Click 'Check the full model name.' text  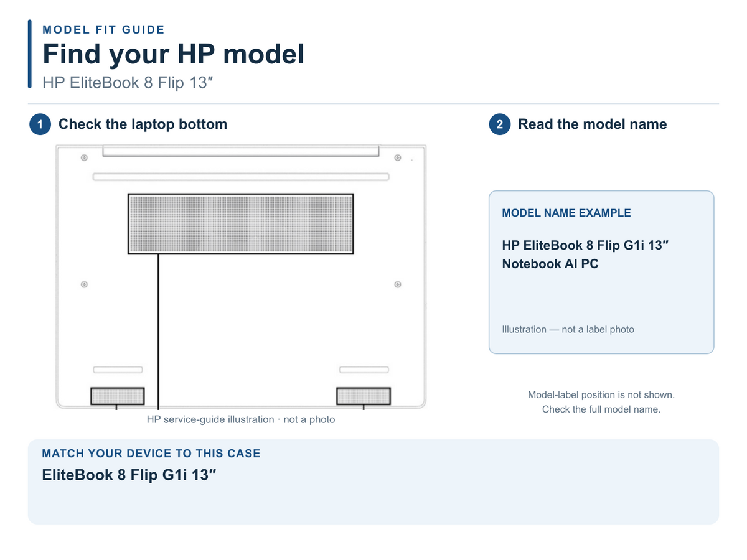[601, 409]
